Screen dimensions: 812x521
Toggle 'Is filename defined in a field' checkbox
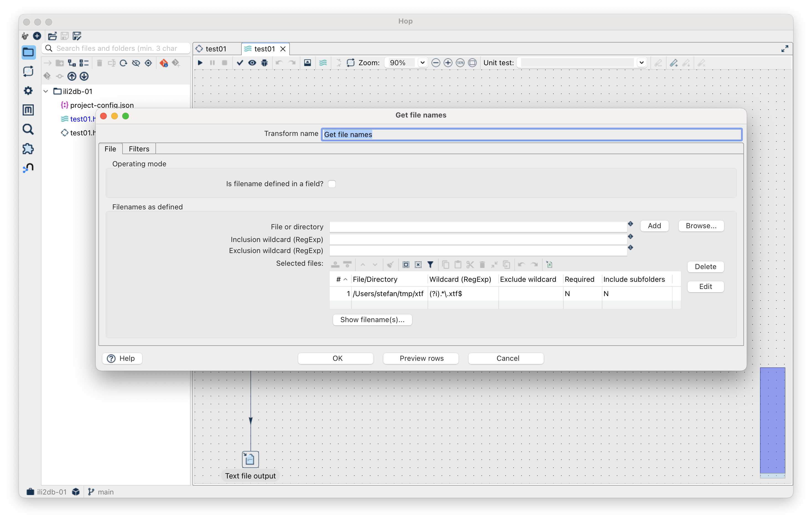click(332, 184)
